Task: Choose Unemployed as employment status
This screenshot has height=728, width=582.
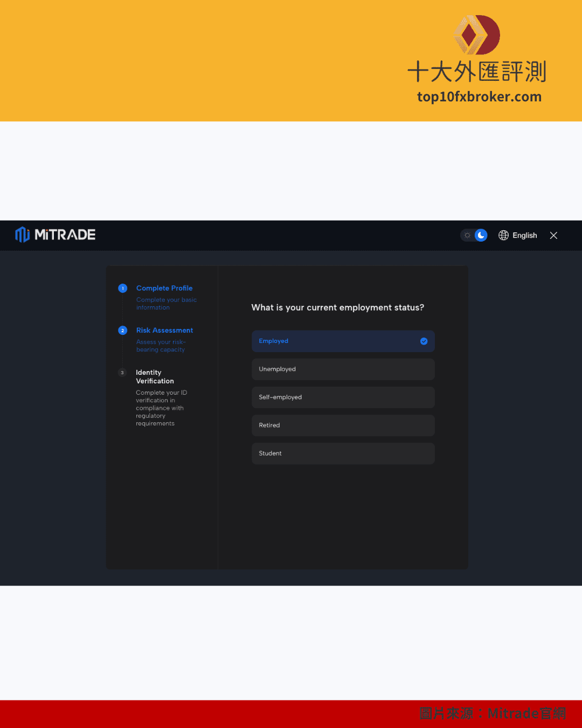Action: pos(343,369)
